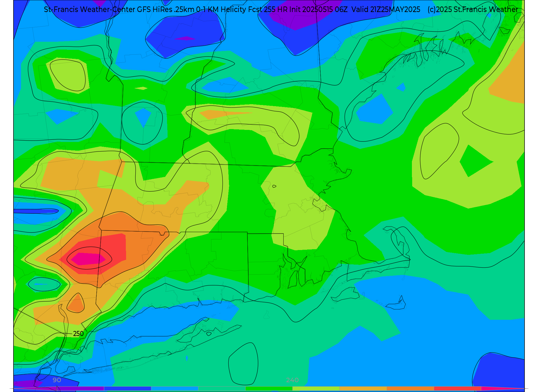Click the bright green color bar segment
Viewport: 538px width, 392px height.
[x=269, y=389]
